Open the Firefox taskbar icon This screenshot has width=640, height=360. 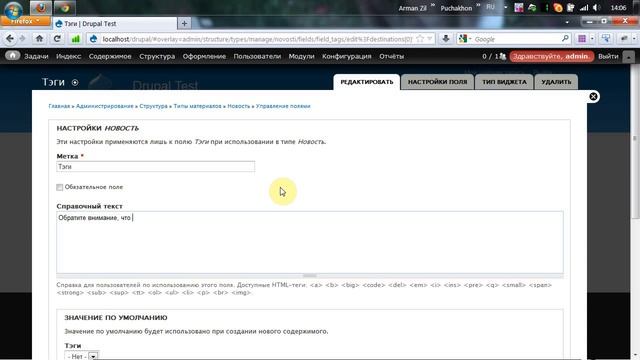click(x=40, y=7)
